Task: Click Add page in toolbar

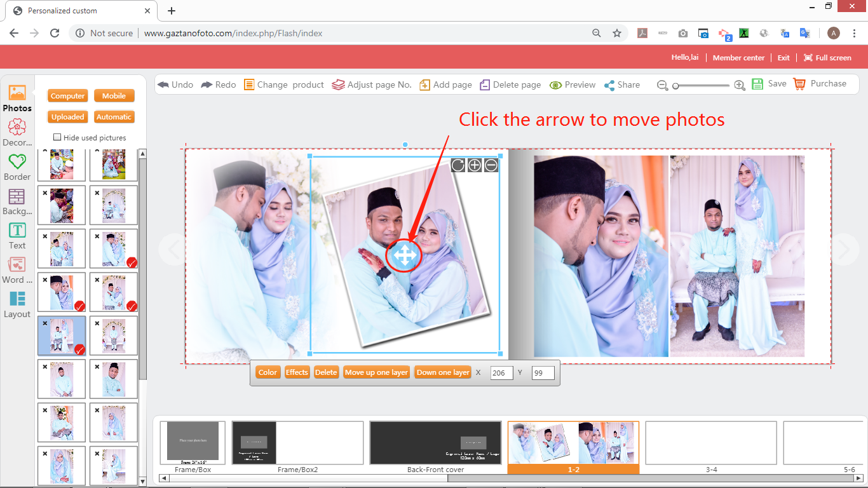Action: [445, 85]
